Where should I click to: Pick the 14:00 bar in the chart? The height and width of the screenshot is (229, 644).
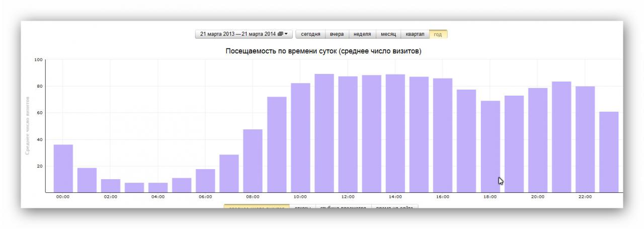tap(395, 133)
